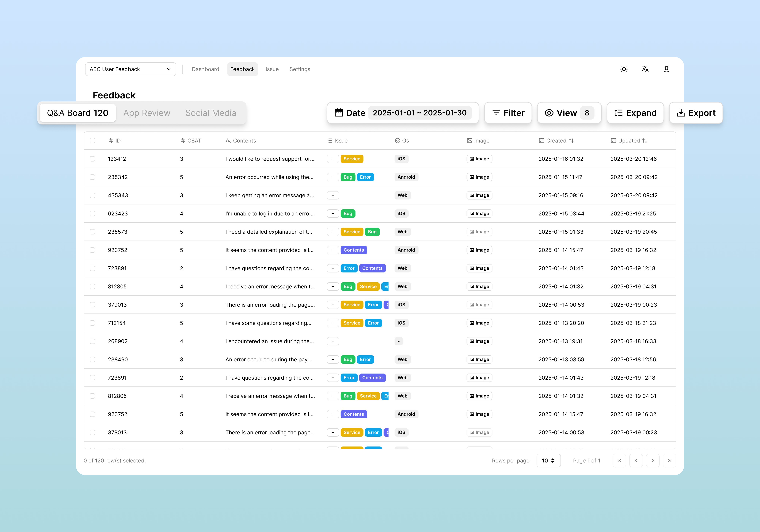Sort by Updated column arrows
The width and height of the screenshot is (760, 532).
click(644, 141)
